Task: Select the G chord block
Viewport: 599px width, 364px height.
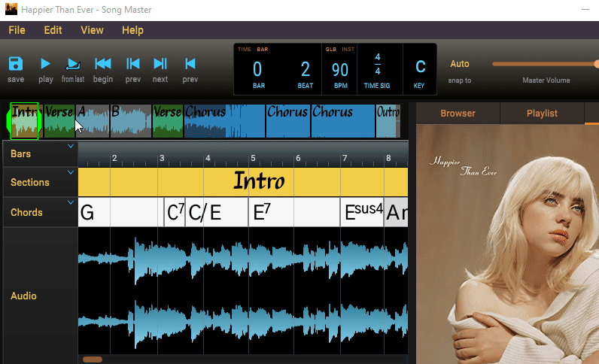Action: 120,212
